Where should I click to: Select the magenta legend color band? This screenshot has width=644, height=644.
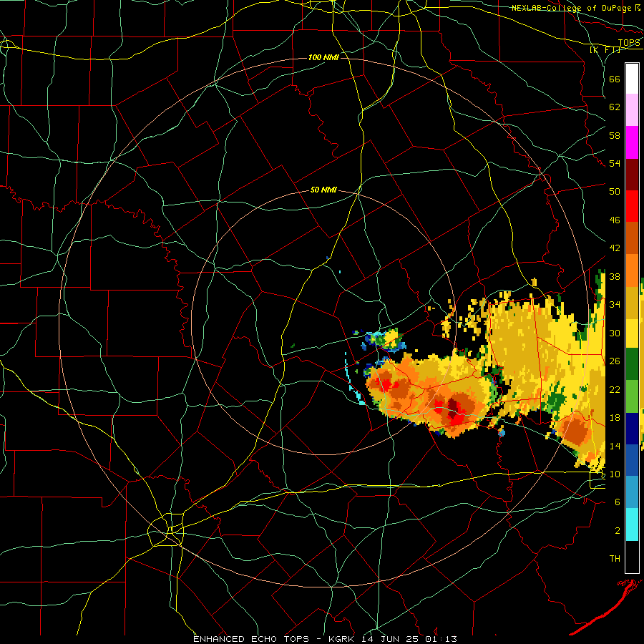pos(632,142)
